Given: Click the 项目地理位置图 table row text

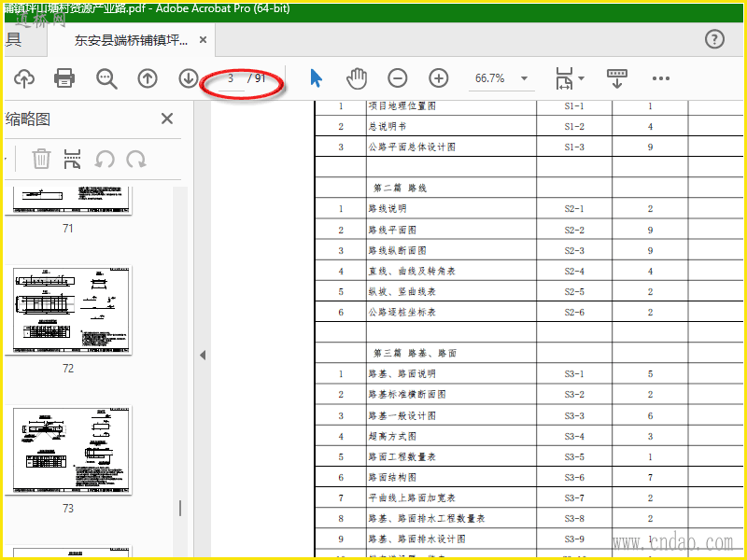Looking at the screenshot, I should coord(402,105).
